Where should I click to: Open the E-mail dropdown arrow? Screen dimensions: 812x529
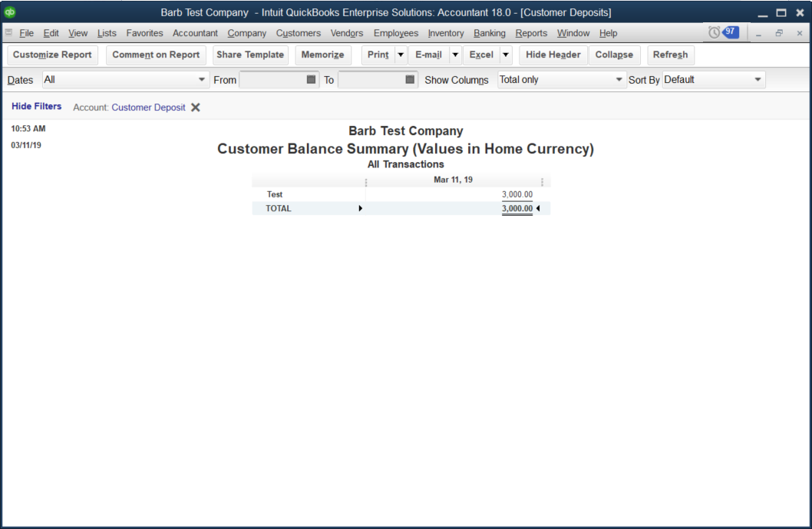(455, 55)
